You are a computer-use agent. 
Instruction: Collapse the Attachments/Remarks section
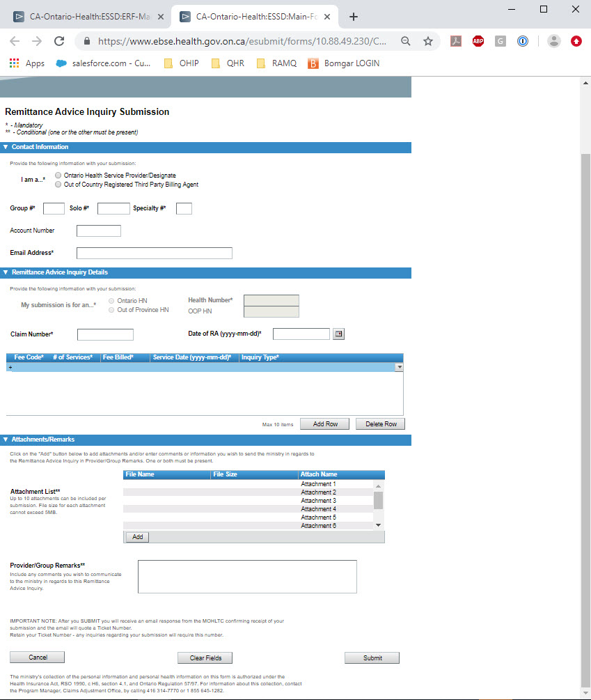(x=6, y=440)
